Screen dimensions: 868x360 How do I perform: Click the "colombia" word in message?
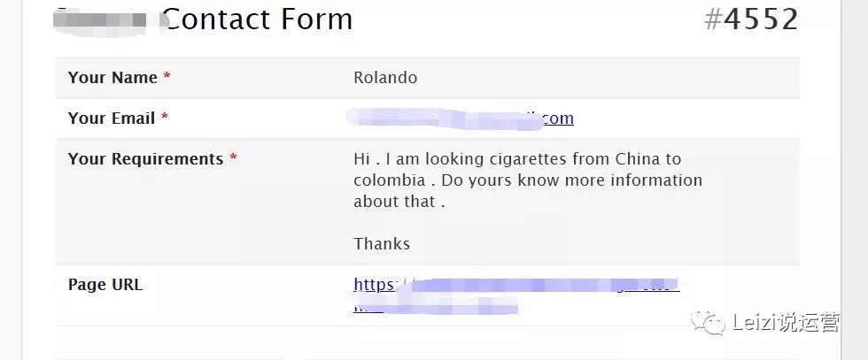click(390, 180)
